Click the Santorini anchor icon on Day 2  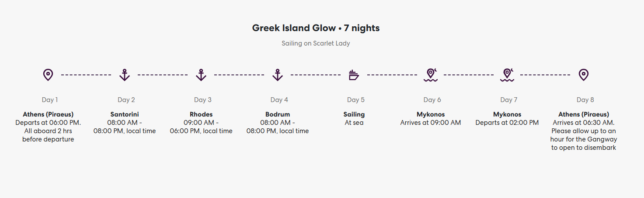pos(125,75)
